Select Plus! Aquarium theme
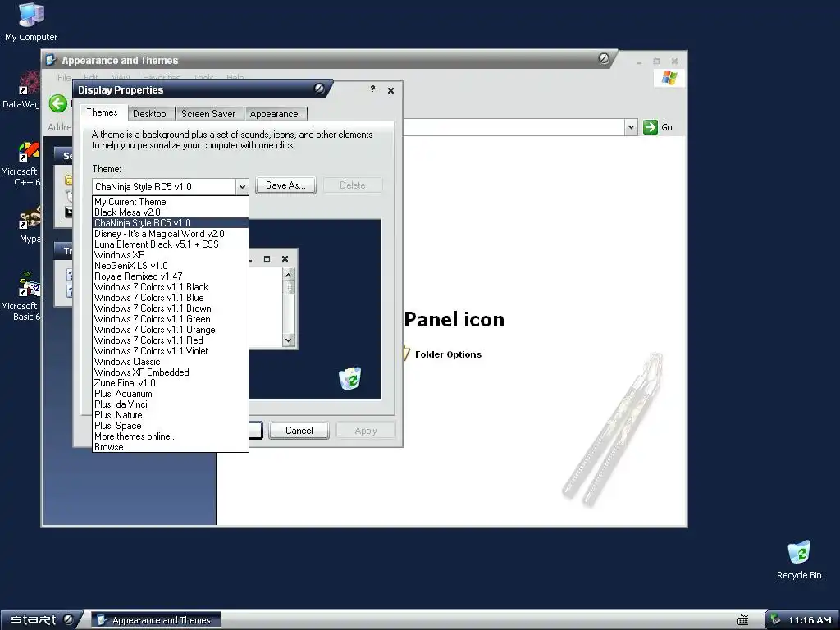This screenshot has height=630, width=840. pos(171,394)
